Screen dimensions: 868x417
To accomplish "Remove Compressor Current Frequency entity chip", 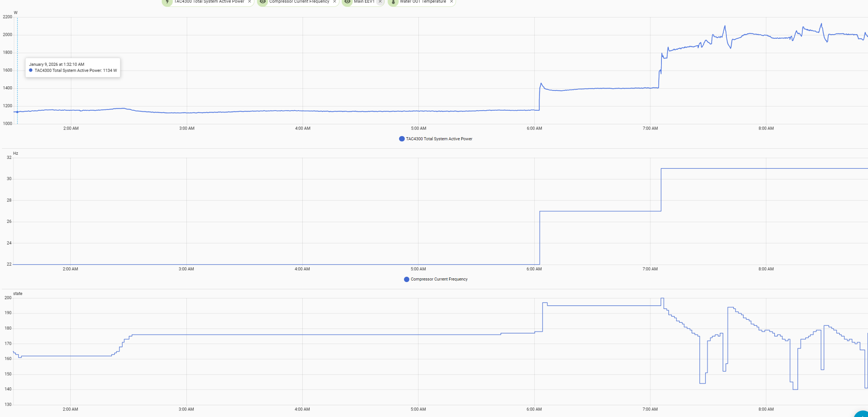I will [335, 2].
